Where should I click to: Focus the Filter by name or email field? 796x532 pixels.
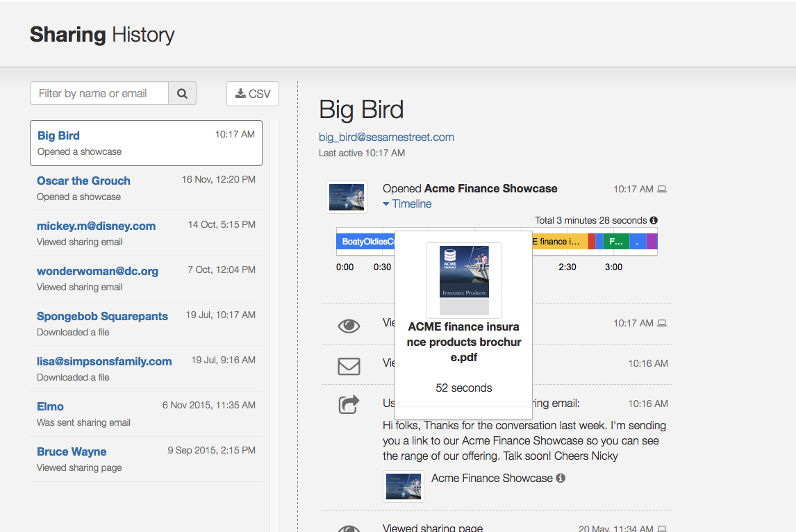[99, 93]
